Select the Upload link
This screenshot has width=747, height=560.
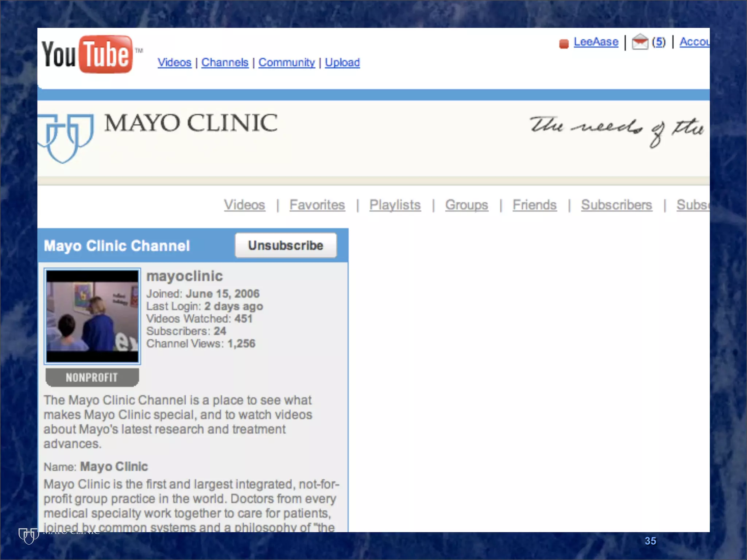coord(342,62)
